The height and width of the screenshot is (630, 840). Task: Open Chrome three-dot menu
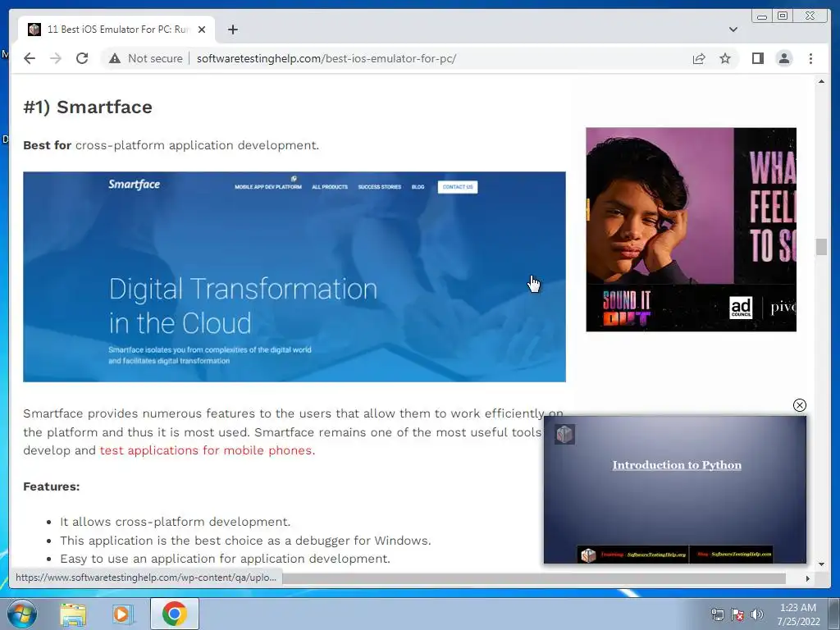coord(810,58)
